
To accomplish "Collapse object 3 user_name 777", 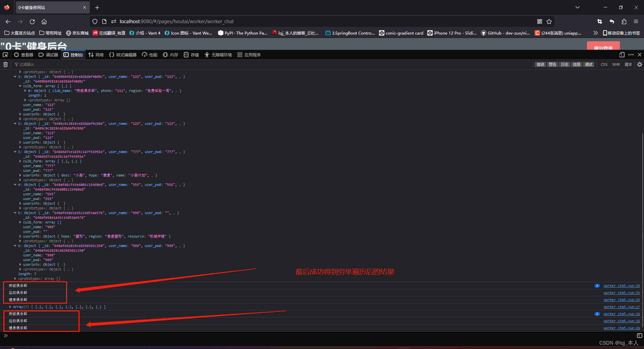I will [x=15, y=152].
